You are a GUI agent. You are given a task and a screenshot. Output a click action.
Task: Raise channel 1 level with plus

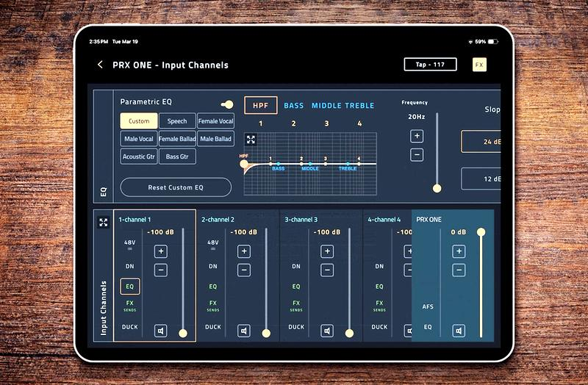(x=161, y=251)
